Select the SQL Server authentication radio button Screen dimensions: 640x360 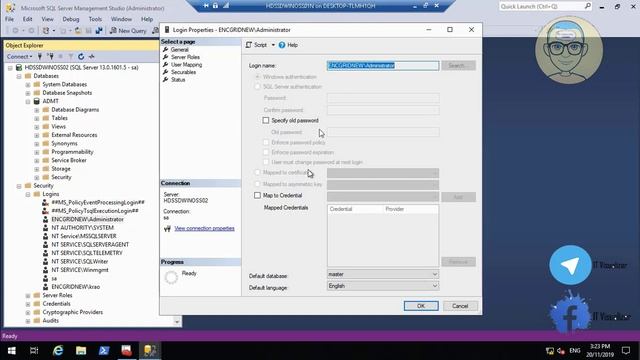pos(257,87)
